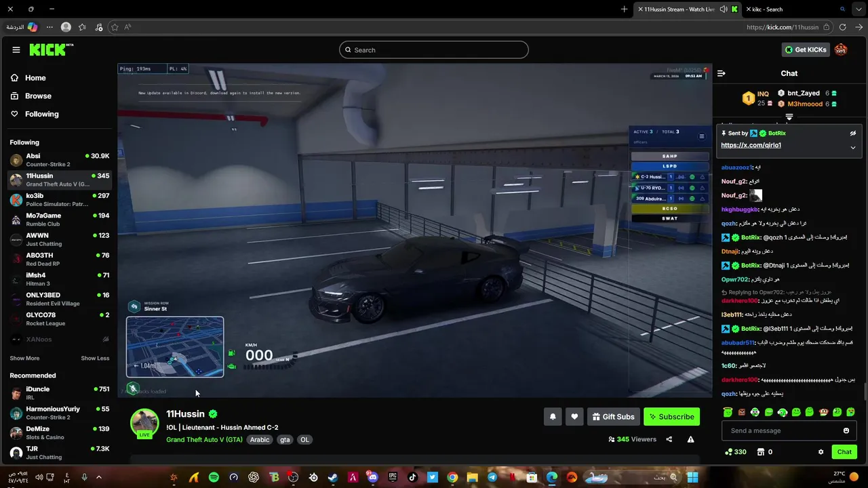
Task: Open Discord from the taskbar
Action: click(x=372, y=477)
